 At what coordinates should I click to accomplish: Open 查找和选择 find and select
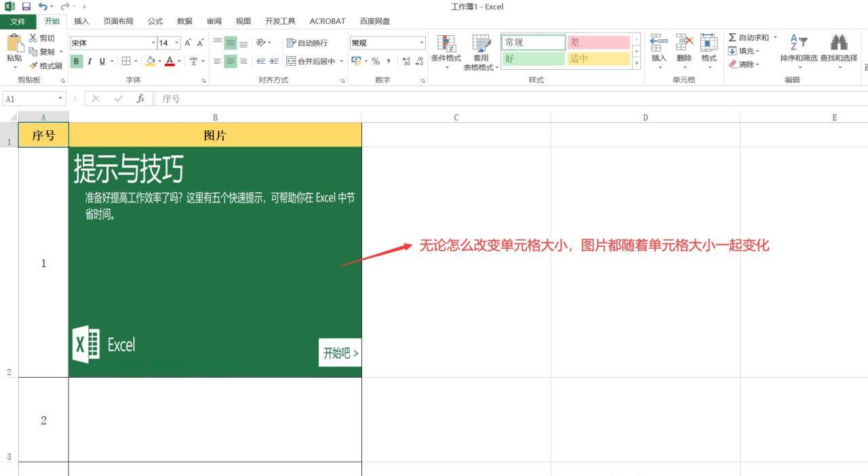click(x=839, y=50)
